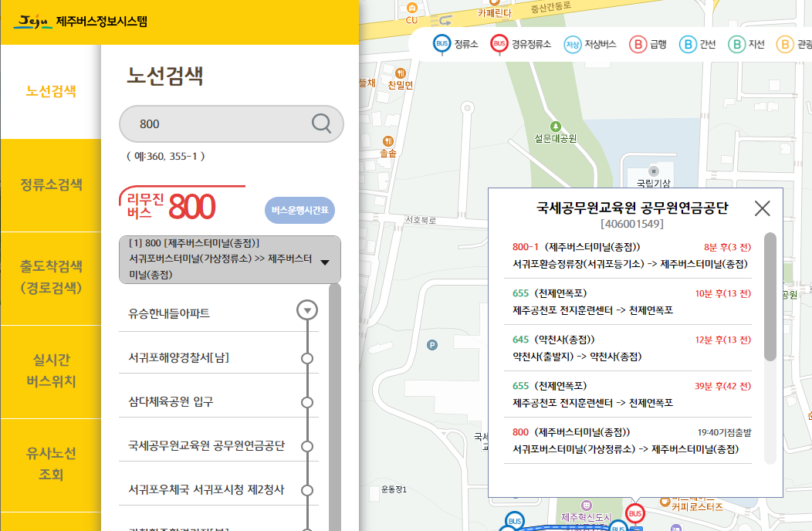This screenshot has height=531, width=812.
Task: Click the 서귀포해양경찰서[남] stop name
Action: click(178, 357)
